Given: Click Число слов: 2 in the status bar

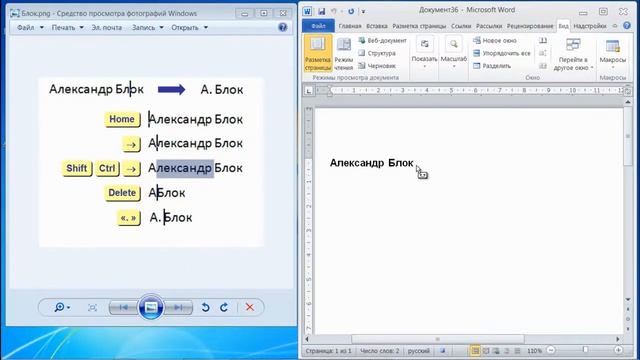Looking at the screenshot, I should pos(380,351).
